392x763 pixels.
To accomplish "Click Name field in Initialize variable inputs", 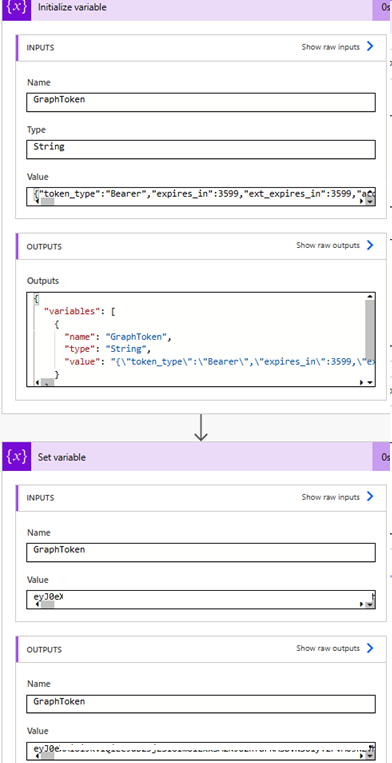I will (x=201, y=102).
